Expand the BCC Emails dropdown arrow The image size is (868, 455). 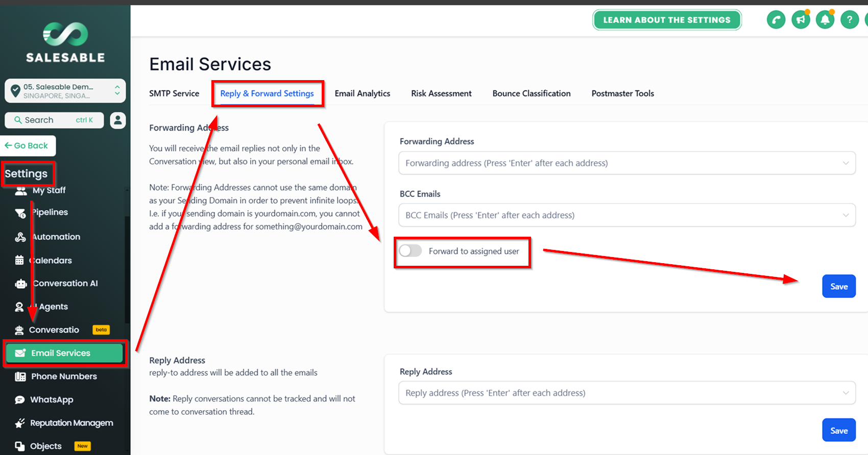click(x=846, y=215)
